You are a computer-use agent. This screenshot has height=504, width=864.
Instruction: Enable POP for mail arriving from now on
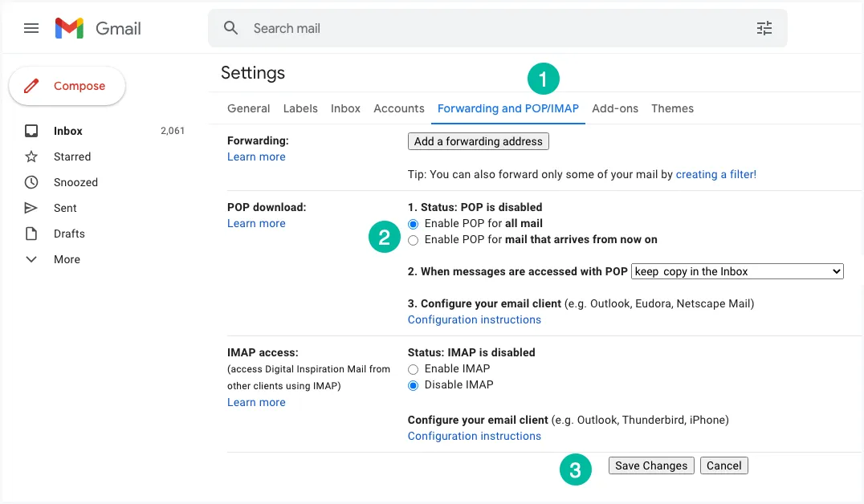click(x=413, y=240)
